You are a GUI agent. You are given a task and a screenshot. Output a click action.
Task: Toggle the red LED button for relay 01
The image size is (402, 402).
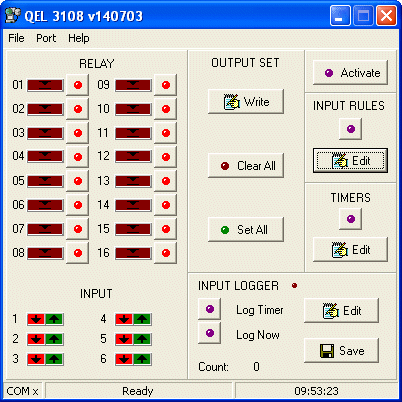(78, 85)
